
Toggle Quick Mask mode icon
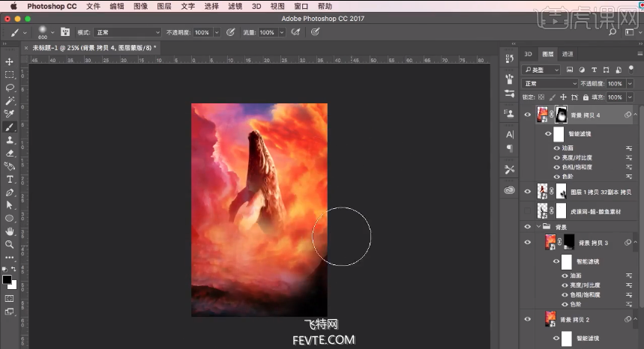tap(9, 299)
